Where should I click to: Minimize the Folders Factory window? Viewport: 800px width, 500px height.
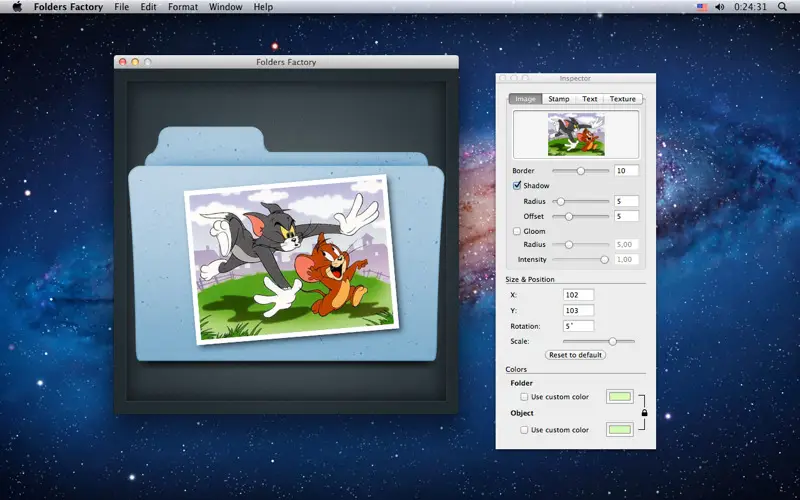pyautogui.click(x=135, y=62)
